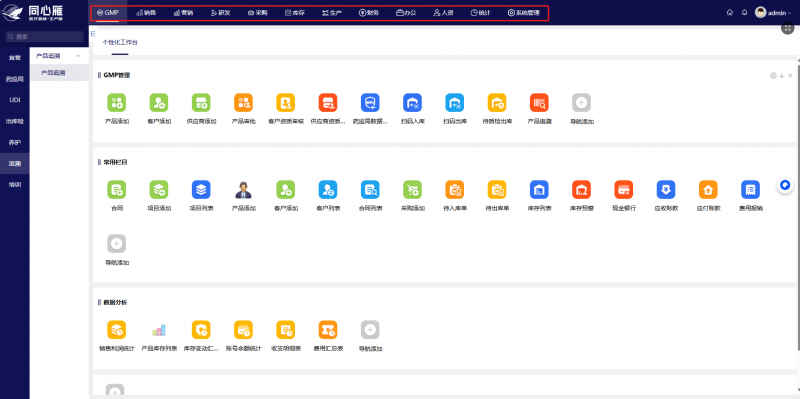Go to home via the header house icon
The height and width of the screenshot is (399, 800).
(730, 12)
